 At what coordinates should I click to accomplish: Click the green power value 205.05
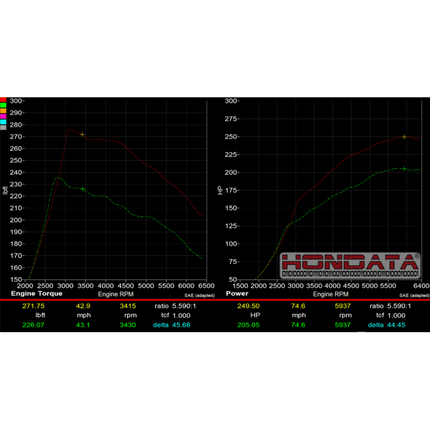(x=248, y=325)
